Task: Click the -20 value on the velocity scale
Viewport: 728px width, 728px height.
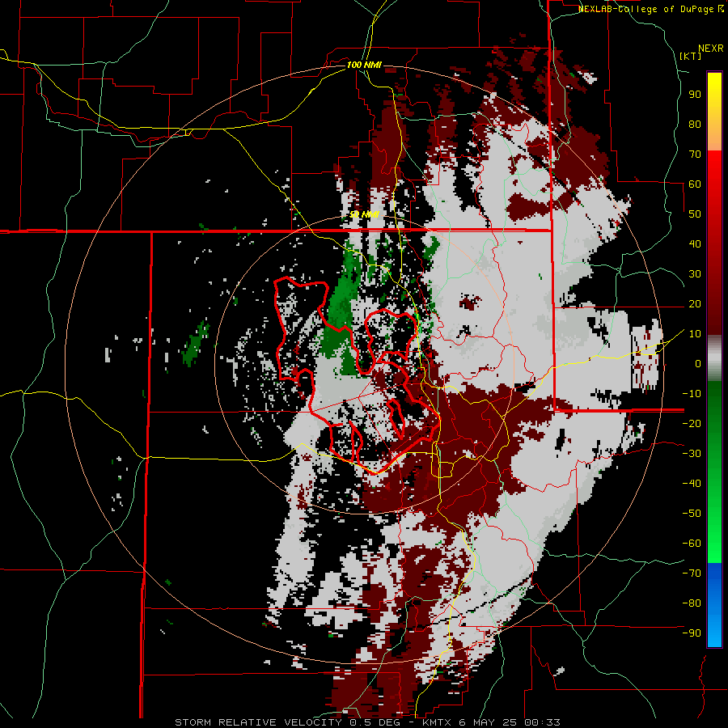Action: click(x=692, y=423)
